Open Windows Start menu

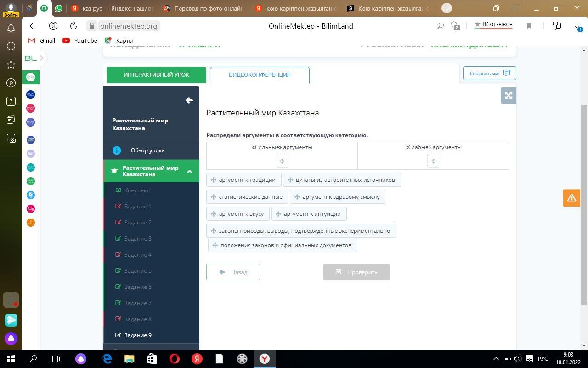11,359
